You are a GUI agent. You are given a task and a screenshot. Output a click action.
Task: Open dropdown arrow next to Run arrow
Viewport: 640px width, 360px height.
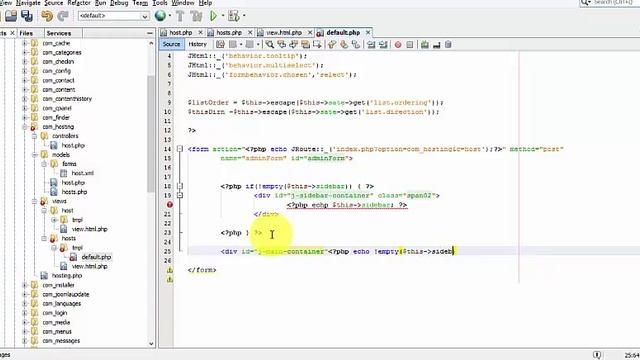click(222, 16)
